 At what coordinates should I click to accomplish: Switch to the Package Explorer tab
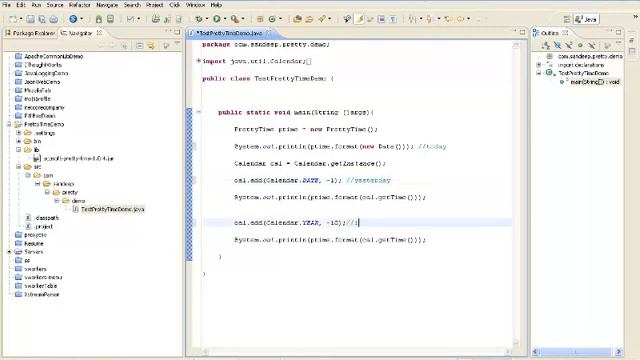click(30, 33)
